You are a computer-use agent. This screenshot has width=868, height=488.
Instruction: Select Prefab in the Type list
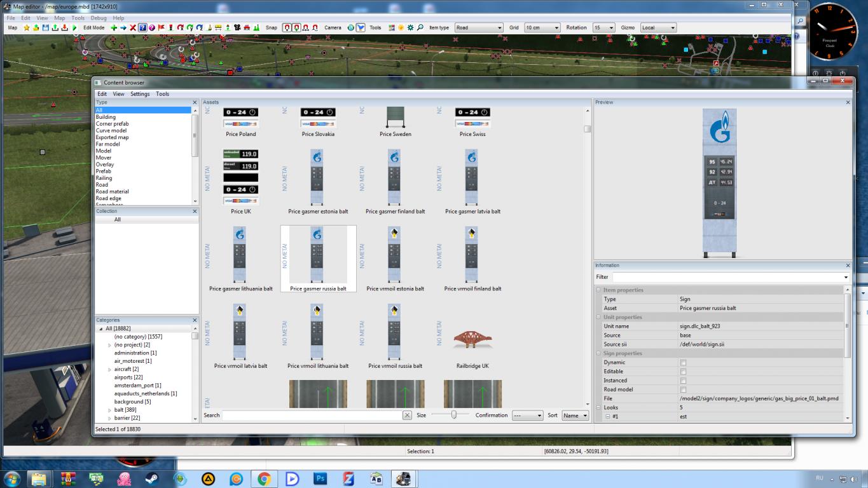pos(104,171)
